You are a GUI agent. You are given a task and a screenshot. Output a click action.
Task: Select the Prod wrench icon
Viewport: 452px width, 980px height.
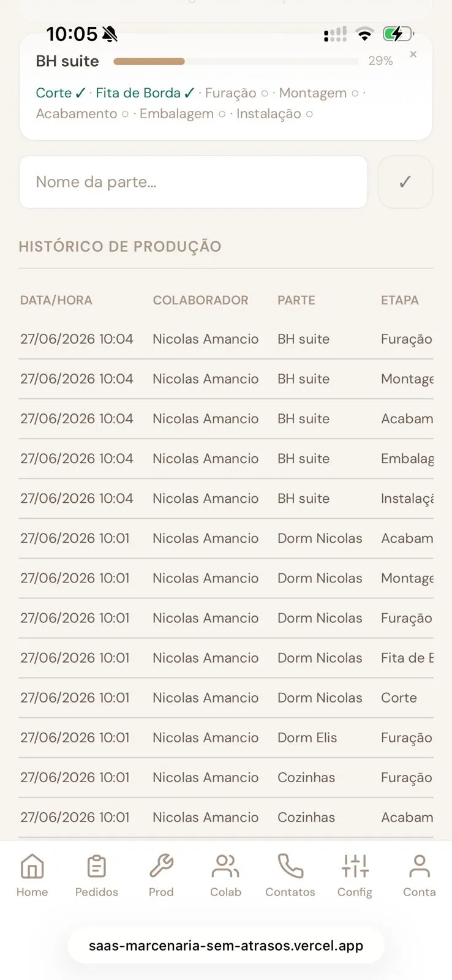(x=161, y=866)
